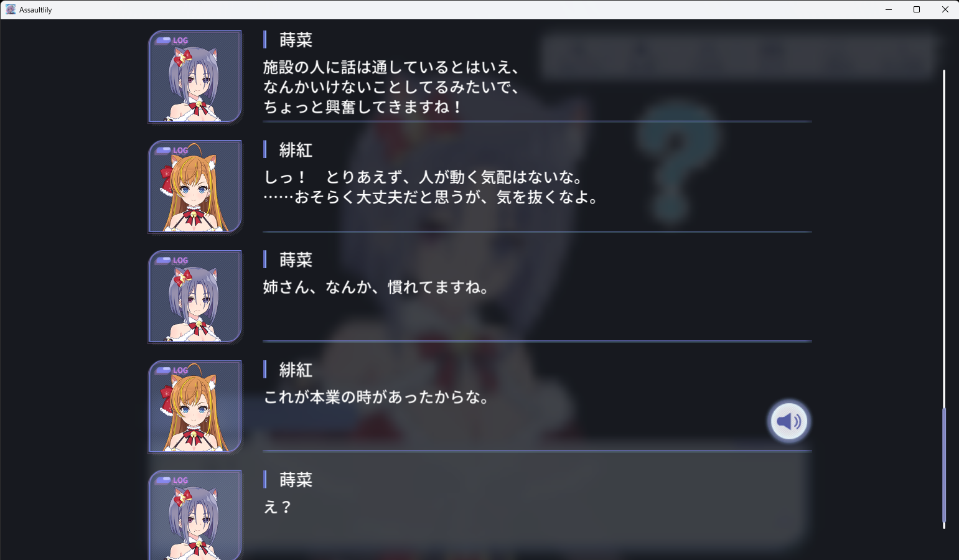The width and height of the screenshot is (959, 560).
Task: Play voice for 緋紅's これが本業 line
Action: [x=788, y=421]
